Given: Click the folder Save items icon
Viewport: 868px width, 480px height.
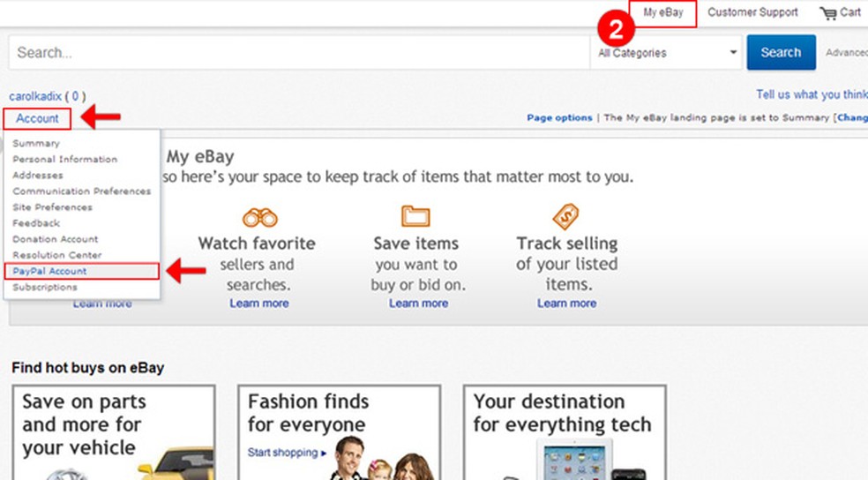Looking at the screenshot, I should coord(415,216).
